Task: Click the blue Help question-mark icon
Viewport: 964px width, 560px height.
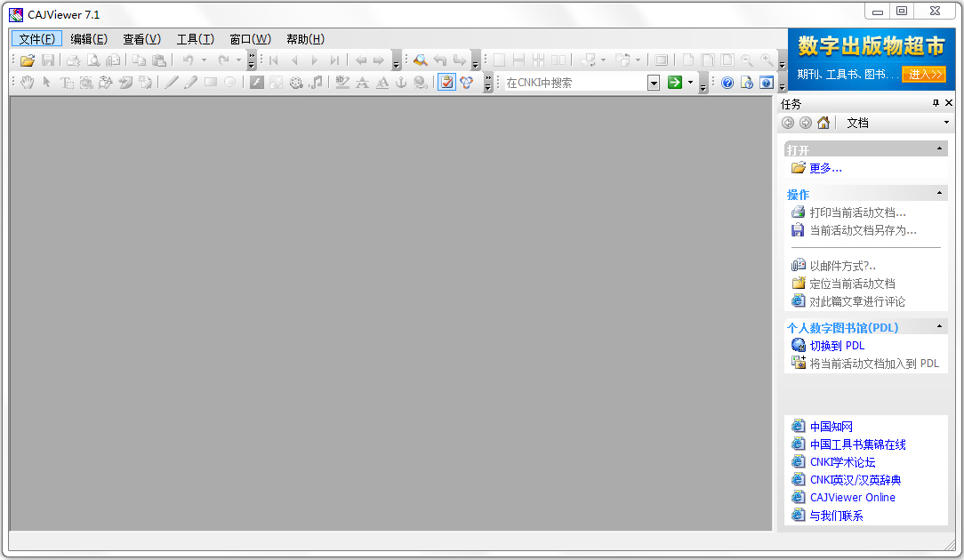Action: [x=727, y=83]
